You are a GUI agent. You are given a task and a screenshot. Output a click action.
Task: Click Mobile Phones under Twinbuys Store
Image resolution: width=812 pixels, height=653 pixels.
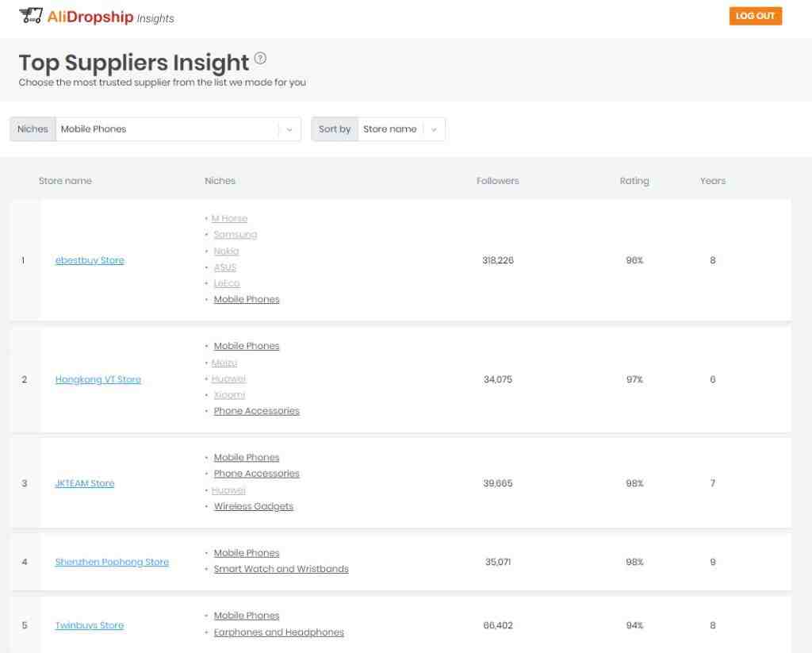pos(247,615)
